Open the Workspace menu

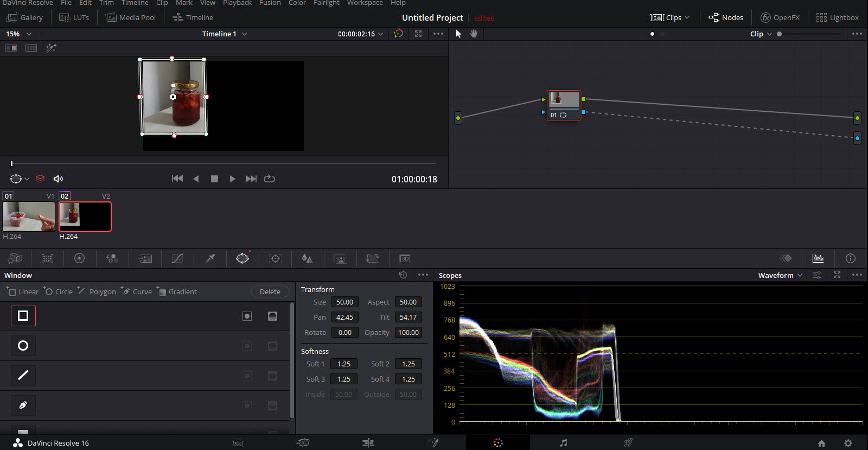(365, 3)
